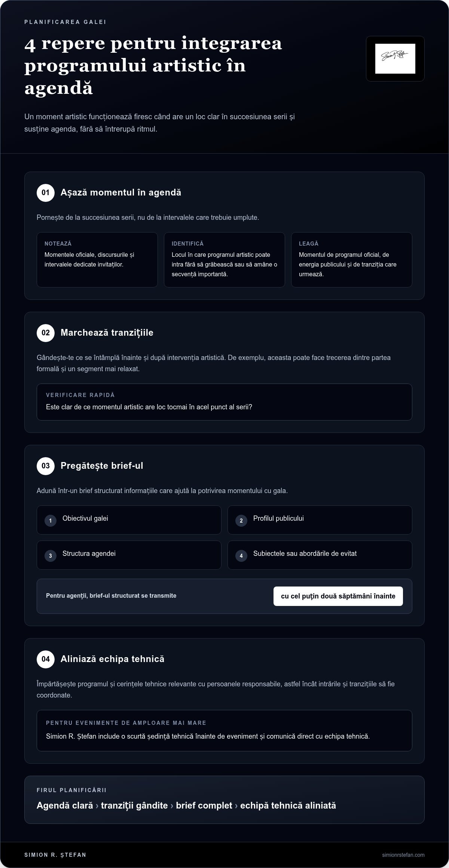Click the 02 step number badge

coord(46,333)
